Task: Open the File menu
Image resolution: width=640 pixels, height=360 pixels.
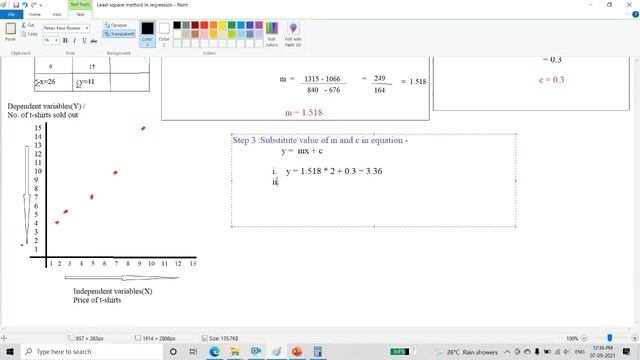Action: coord(11,14)
